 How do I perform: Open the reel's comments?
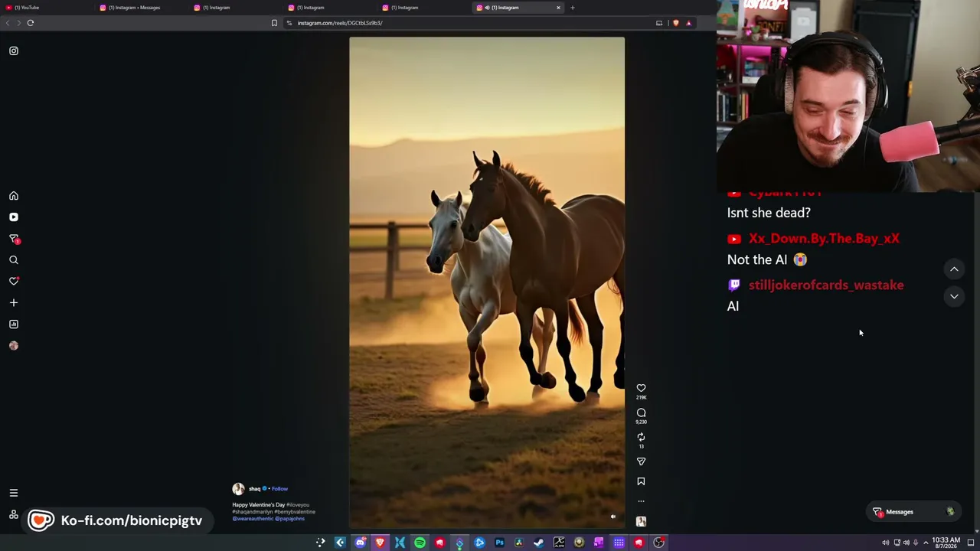641,412
